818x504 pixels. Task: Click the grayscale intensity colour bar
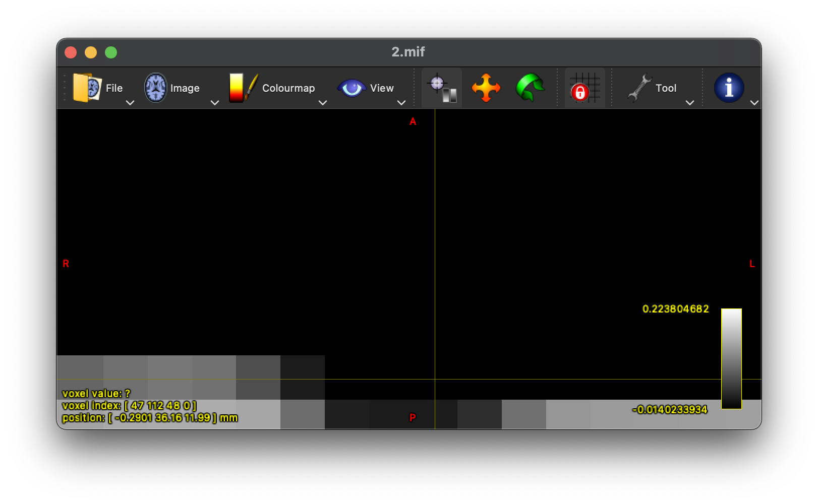732,359
